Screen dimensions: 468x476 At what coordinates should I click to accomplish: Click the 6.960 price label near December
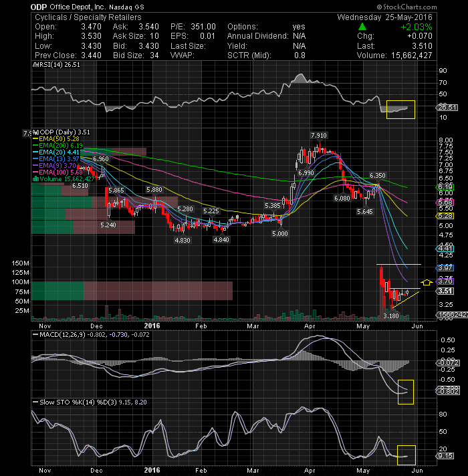[x=101, y=158]
